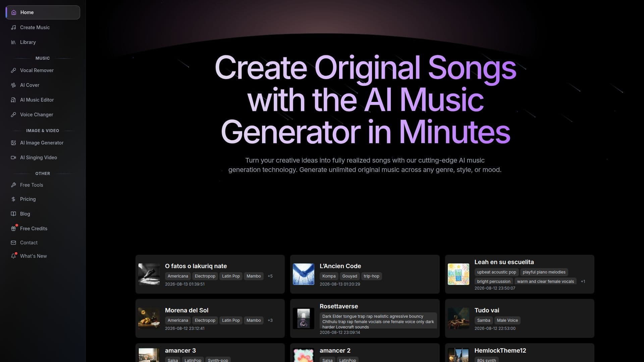Viewport: 644px width, 362px height.
Task: Click the upbeat acoustic pop tag
Action: 496,272
